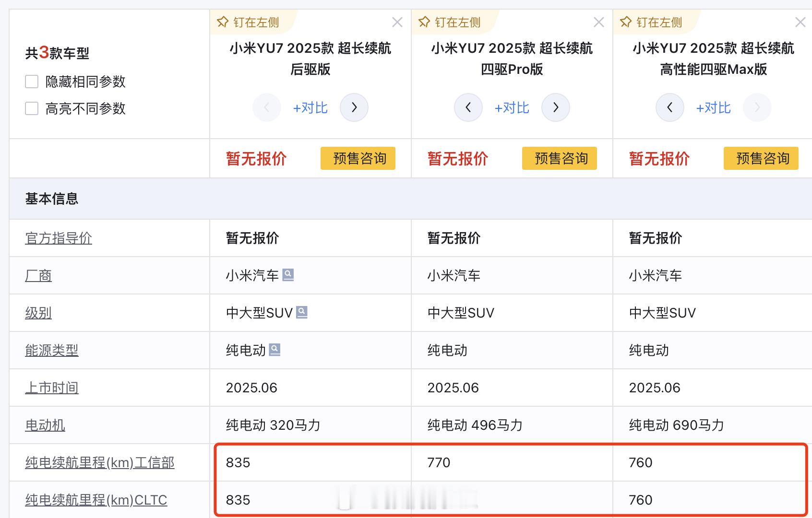The height and width of the screenshot is (518, 812).
Task: Click CLTC range value 760
Action: [641, 500]
